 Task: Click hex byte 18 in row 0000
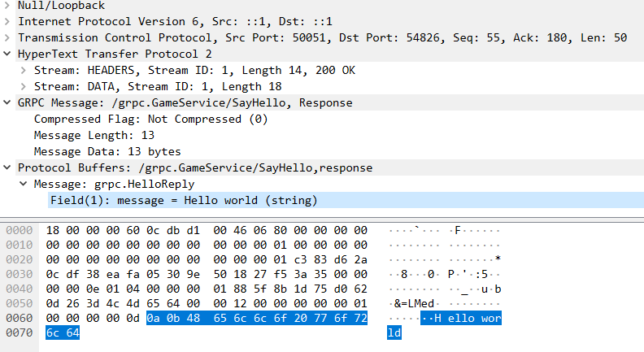point(53,230)
